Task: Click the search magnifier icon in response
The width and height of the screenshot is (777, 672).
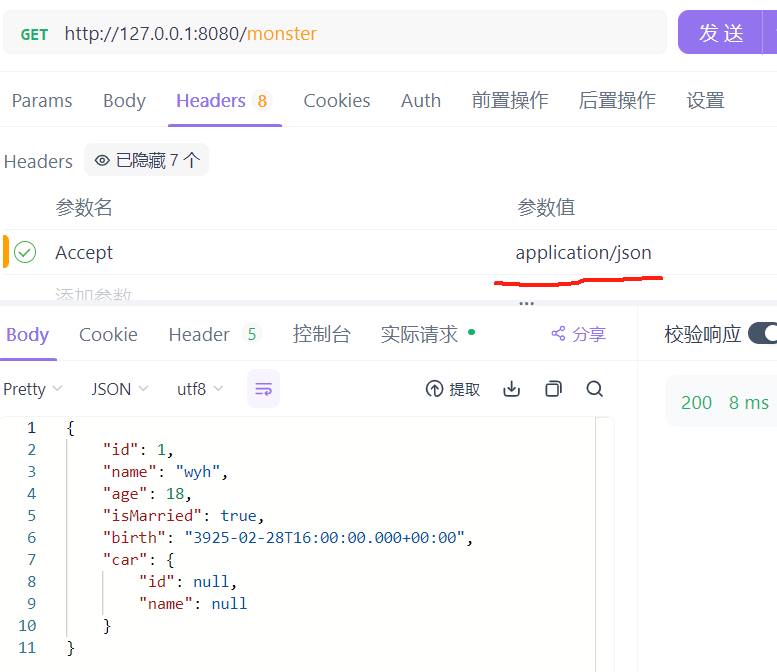Action: [x=595, y=389]
